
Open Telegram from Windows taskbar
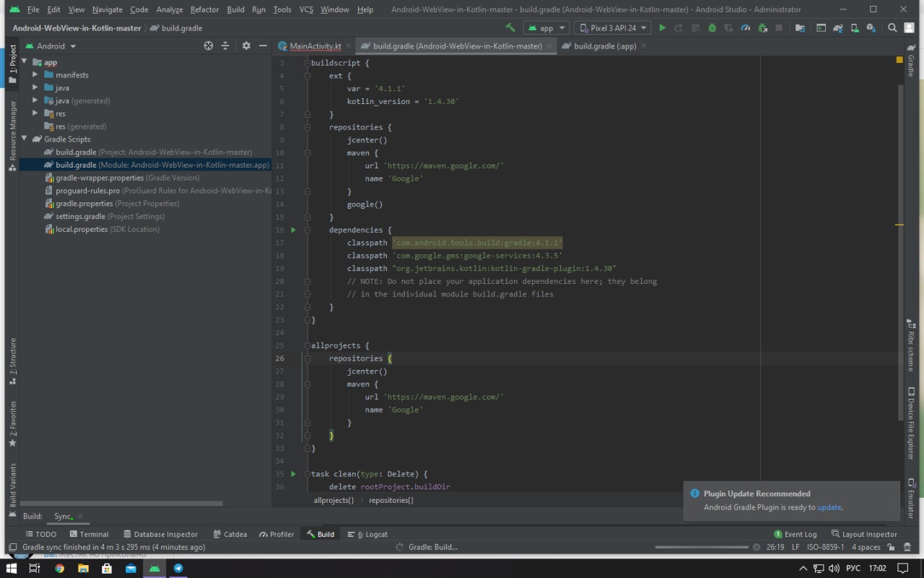tap(178, 569)
